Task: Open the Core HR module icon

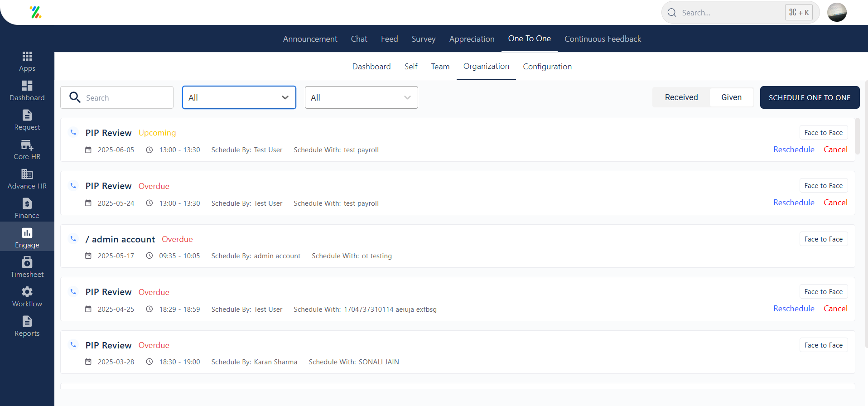Action: (27, 145)
